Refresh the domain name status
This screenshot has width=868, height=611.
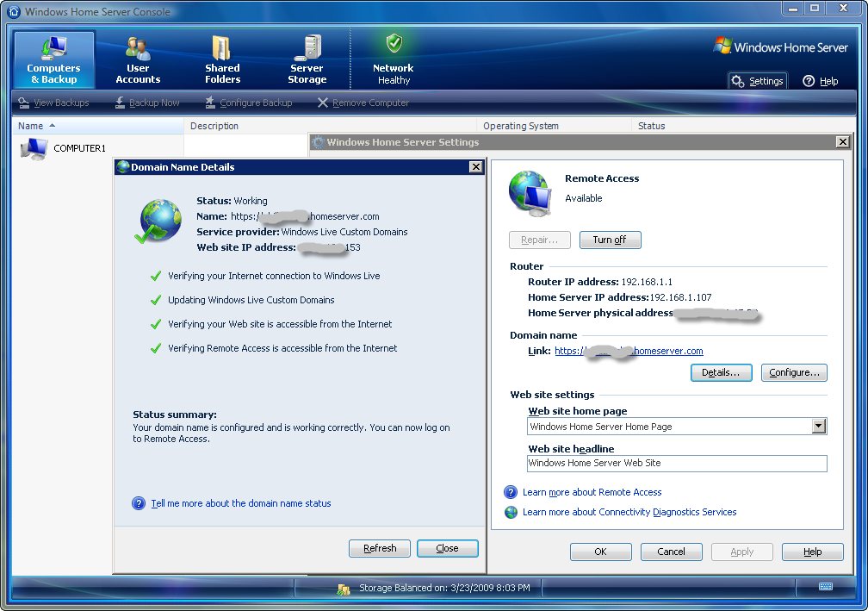pos(380,548)
